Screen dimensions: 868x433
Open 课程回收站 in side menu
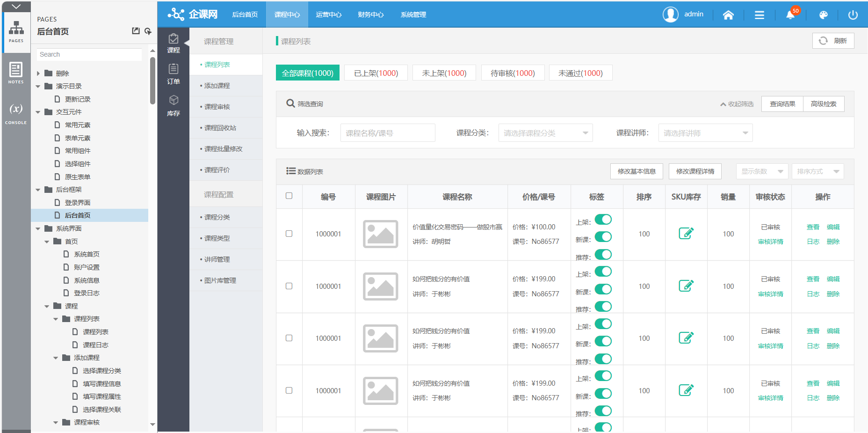click(226, 128)
